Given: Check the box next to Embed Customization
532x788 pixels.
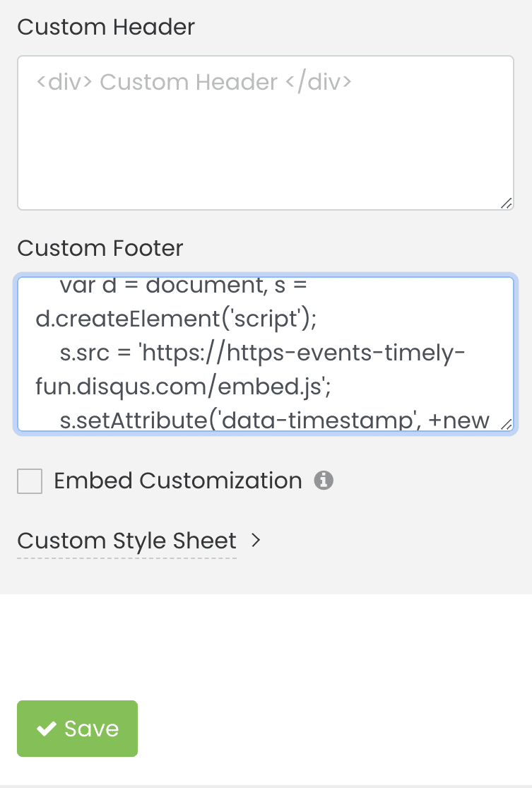Looking at the screenshot, I should [x=30, y=481].
